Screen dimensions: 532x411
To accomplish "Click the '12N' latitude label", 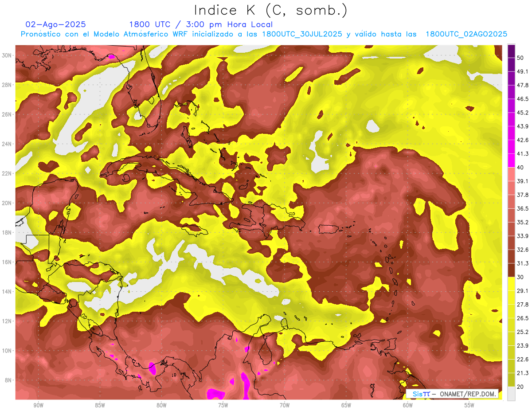I will coord(7,321).
